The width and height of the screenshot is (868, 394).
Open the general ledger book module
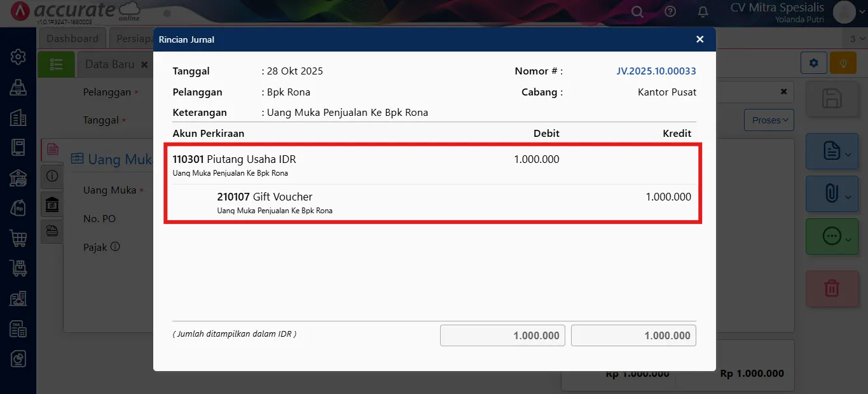coord(18,148)
